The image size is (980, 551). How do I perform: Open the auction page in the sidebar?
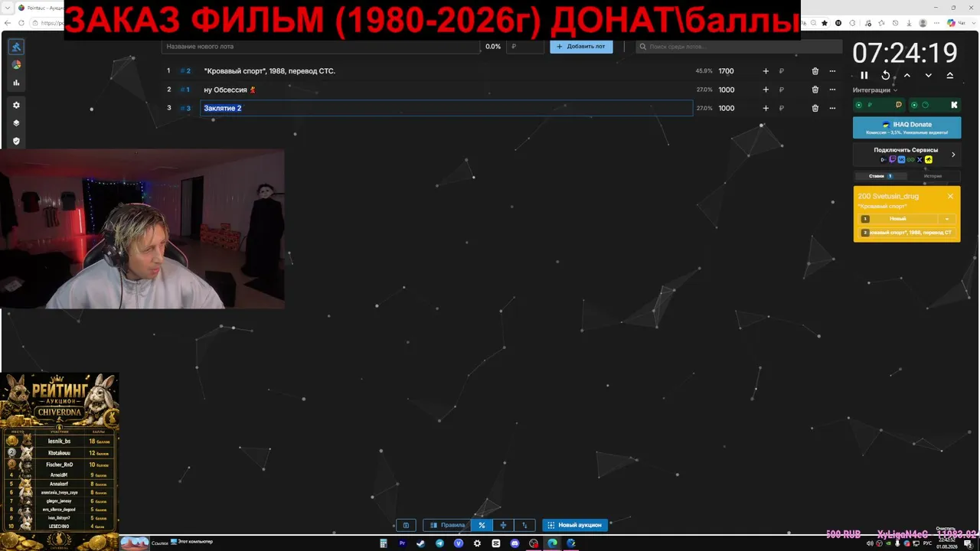tap(15, 47)
